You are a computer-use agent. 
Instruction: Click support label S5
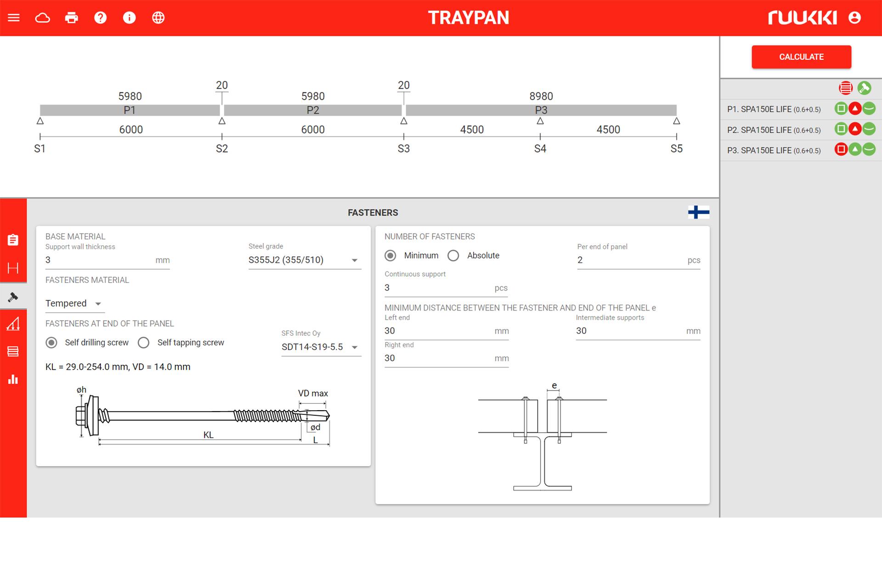click(677, 149)
